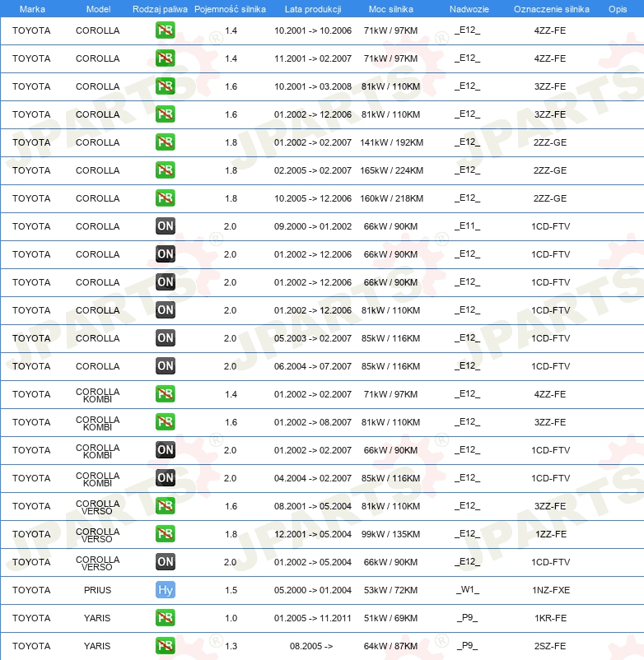644x660 pixels.
Task: Click the petrol icon for Yaris 1KR-FE
Action: (165, 618)
